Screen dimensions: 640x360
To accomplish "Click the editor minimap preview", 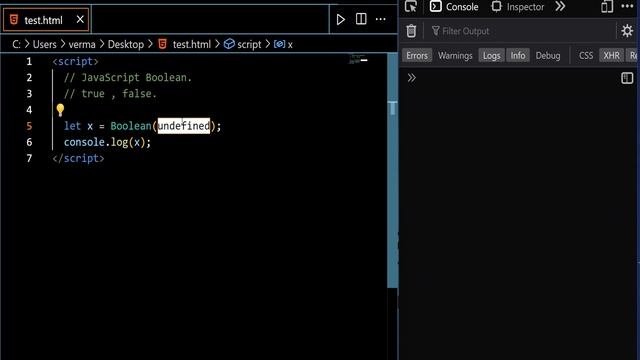I will coord(358,60).
